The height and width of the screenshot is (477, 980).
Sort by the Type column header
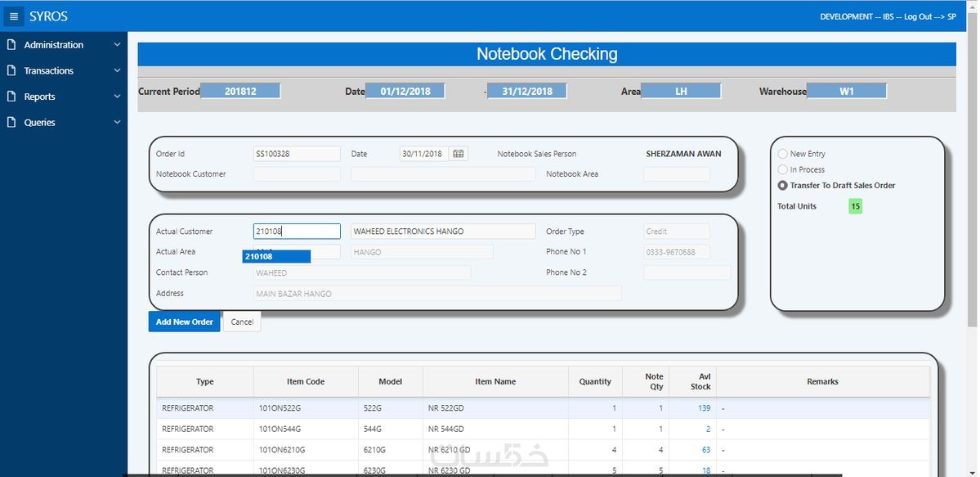205,381
